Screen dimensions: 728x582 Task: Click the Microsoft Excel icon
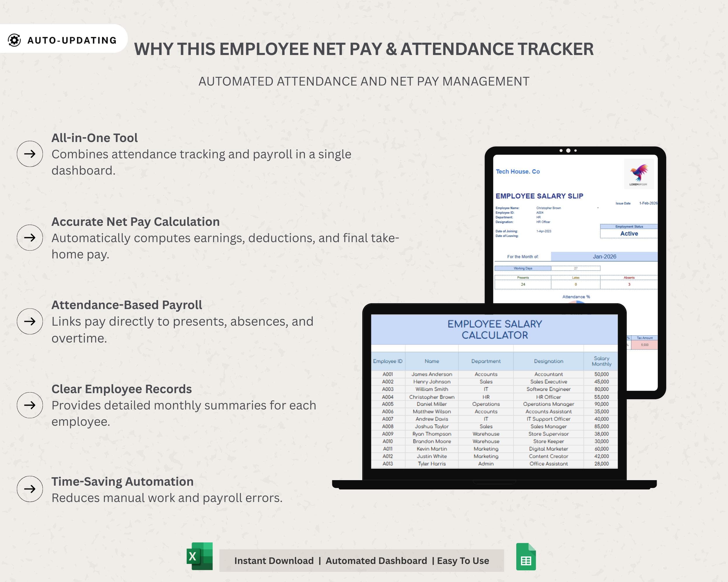199,556
